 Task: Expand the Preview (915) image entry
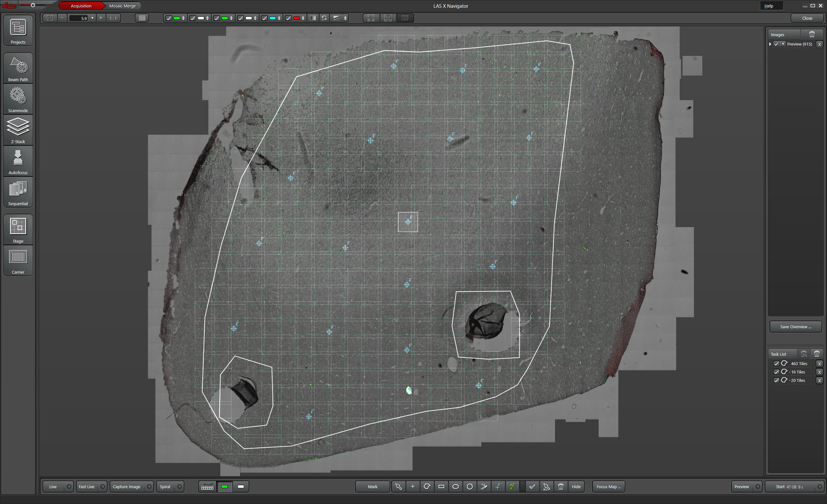(x=770, y=44)
